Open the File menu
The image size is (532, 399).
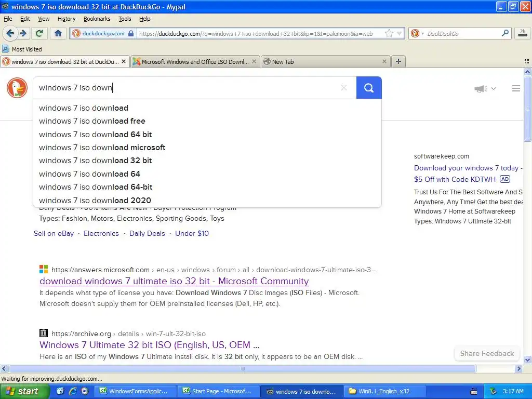pos(7,19)
